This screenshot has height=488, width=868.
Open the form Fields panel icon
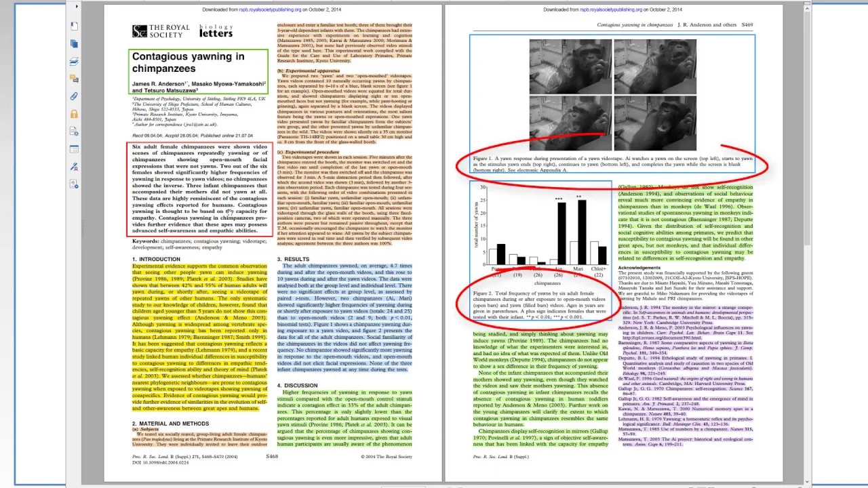point(74,149)
